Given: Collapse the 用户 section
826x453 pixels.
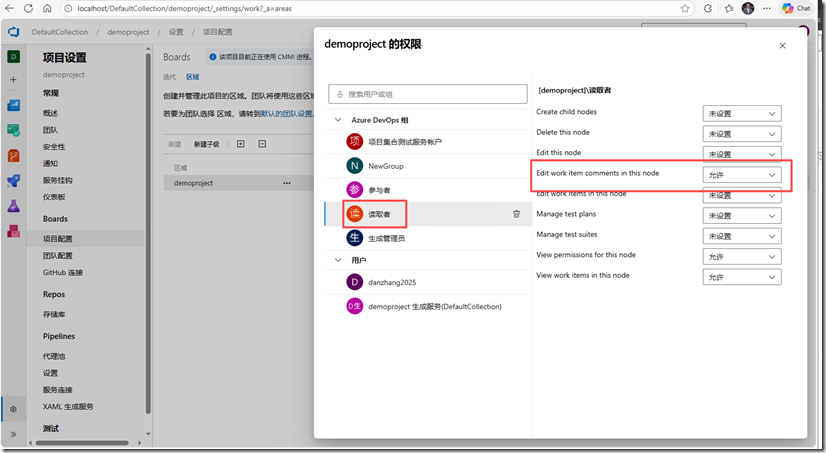Looking at the screenshot, I should pos(338,260).
